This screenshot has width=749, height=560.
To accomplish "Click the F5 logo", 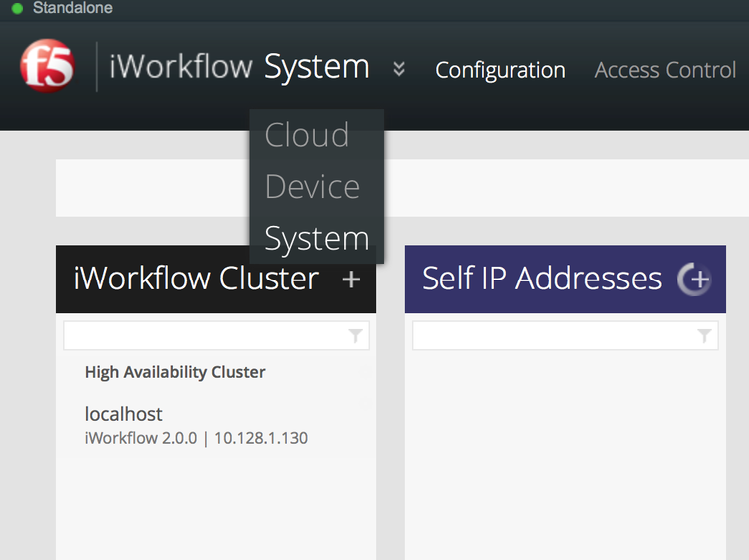I will (46, 68).
